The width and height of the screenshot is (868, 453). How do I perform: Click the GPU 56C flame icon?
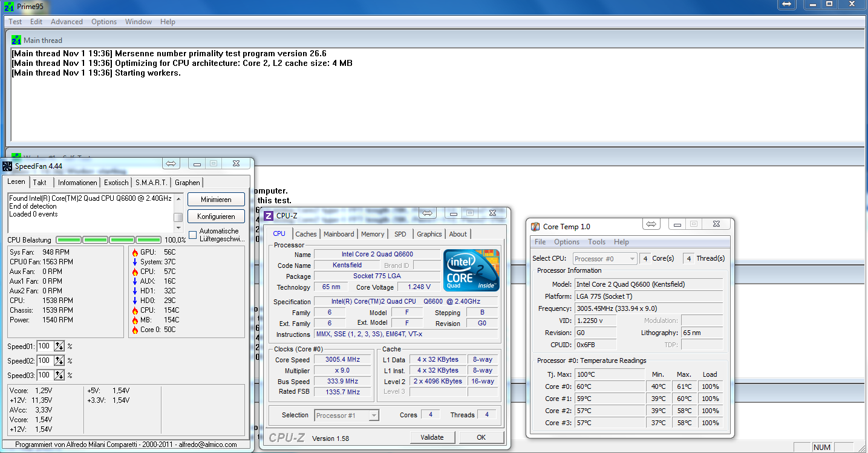pos(135,252)
